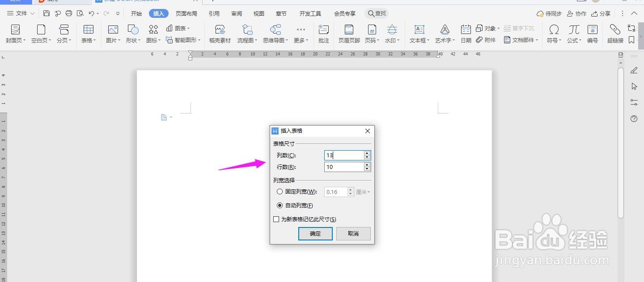Click the help question mark in right sidebar

pyautogui.click(x=634, y=119)
